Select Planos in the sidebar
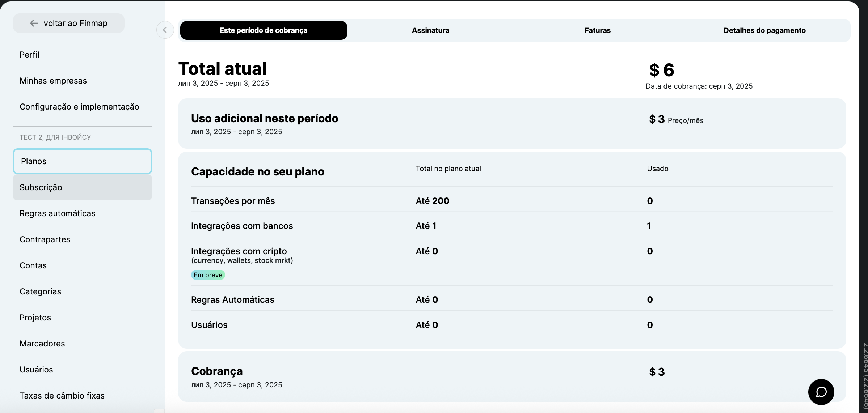This screenshot has width=868, height=413. tap(82, 161)
